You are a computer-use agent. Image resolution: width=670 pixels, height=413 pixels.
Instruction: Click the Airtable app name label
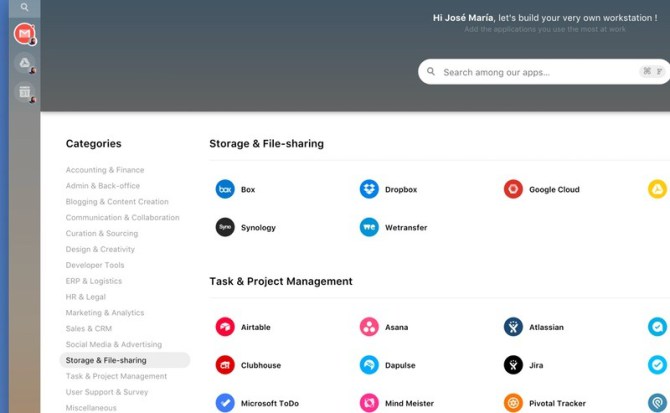click(256, 327)
